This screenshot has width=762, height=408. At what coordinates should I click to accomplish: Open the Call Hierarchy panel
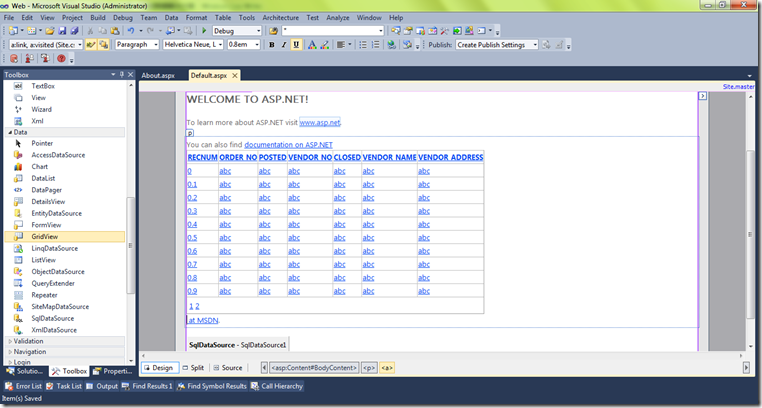tap(277, 386)
